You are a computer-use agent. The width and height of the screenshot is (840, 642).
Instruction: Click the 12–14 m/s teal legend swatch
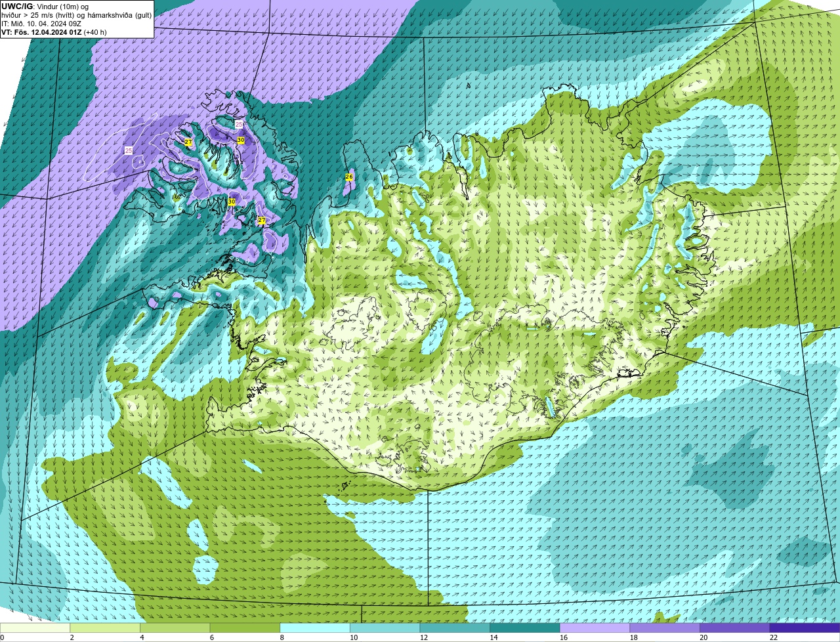click(x=455, y=628)
